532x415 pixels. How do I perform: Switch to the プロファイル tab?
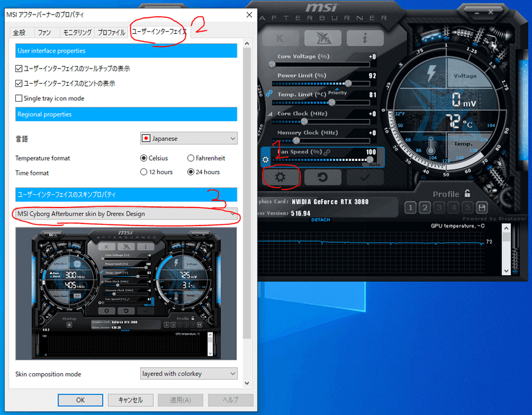click(x=112, y=33)
